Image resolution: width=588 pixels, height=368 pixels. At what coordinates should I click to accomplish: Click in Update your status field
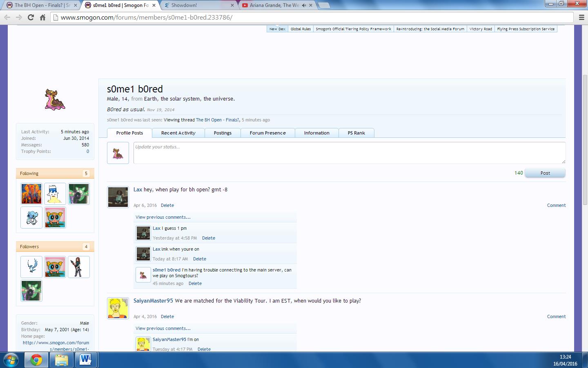[x=350, y=153]
